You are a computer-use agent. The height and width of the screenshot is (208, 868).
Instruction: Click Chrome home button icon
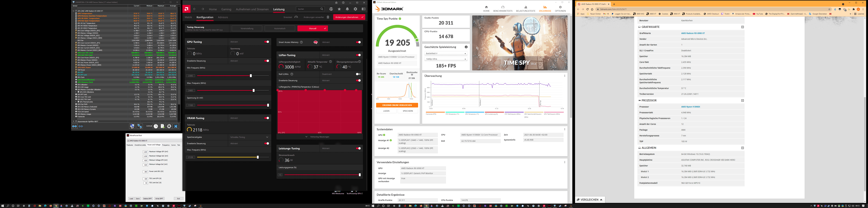click(592, 9)
